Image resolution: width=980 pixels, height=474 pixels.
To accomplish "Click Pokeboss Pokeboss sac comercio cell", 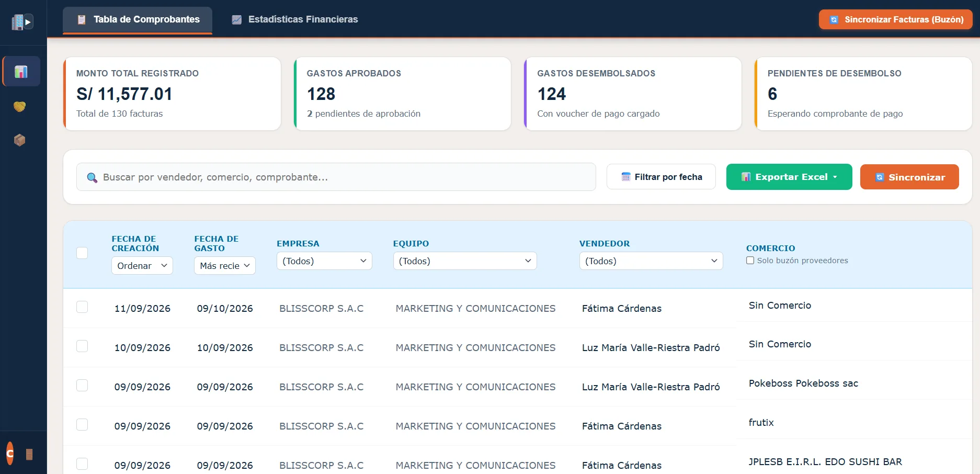I will (803, 383).
